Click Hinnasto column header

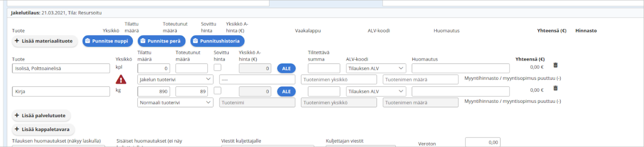point(586,31)
